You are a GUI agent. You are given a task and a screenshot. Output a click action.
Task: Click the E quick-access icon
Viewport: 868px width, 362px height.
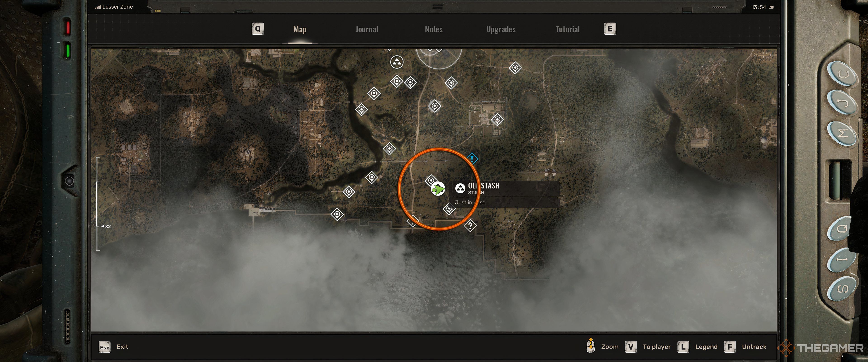point(609,29)
